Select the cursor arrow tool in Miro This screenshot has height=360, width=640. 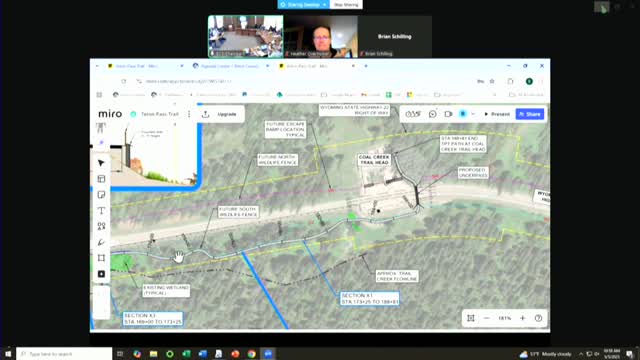click(x=101, y=163)
